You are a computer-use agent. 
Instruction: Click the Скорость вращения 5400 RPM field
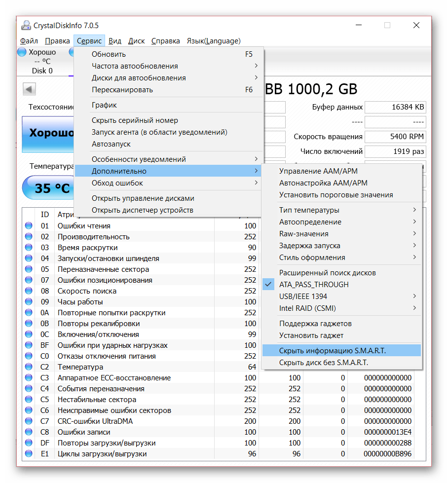click(395, 137)
